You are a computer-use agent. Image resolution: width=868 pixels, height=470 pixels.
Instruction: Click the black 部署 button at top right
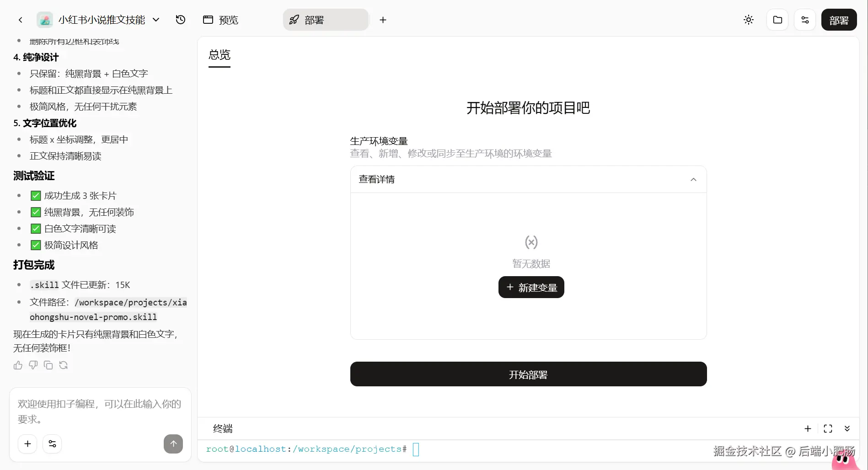tap(839, 20)
